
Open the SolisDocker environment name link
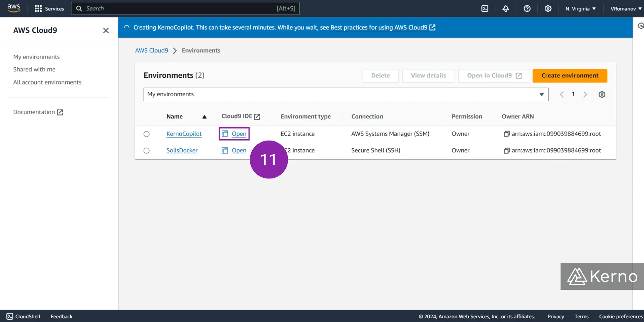coord(182,151)
